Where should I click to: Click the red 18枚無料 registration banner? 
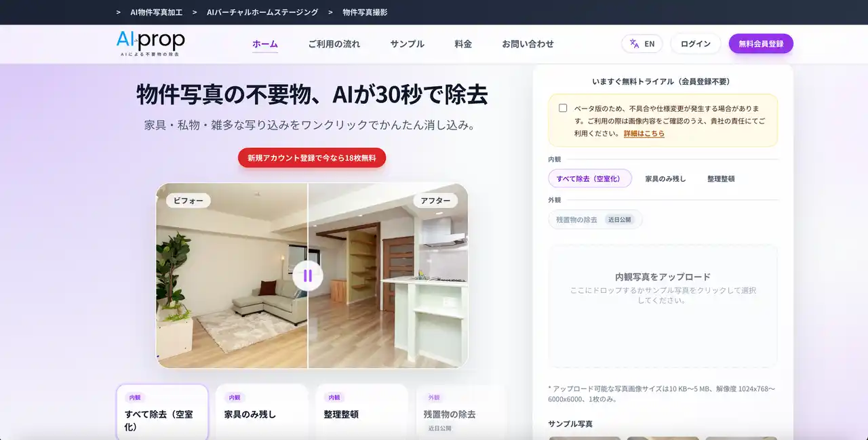[x=312, y=158]
